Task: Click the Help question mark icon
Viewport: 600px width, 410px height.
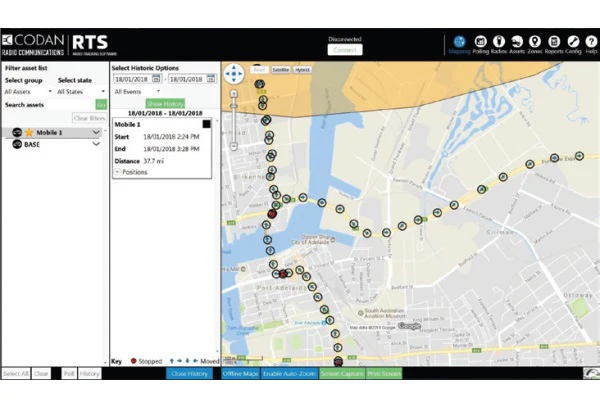Action: (x=590, y=42)
